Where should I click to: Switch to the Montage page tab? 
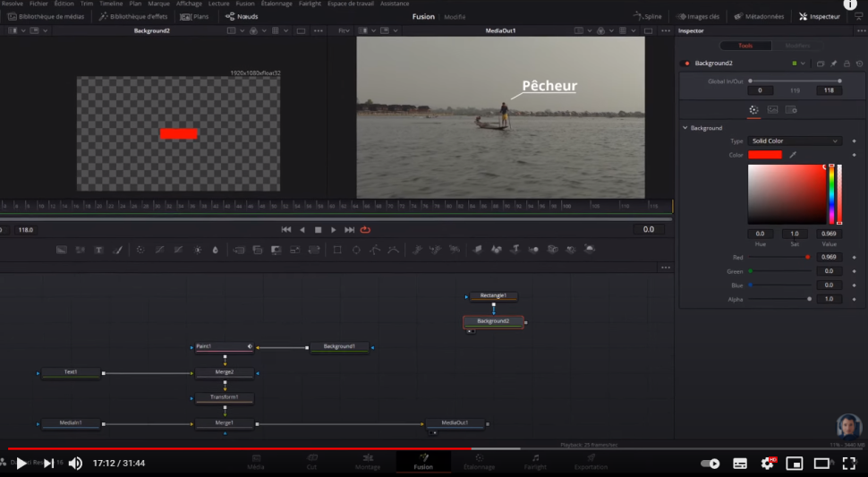(368, 462)
